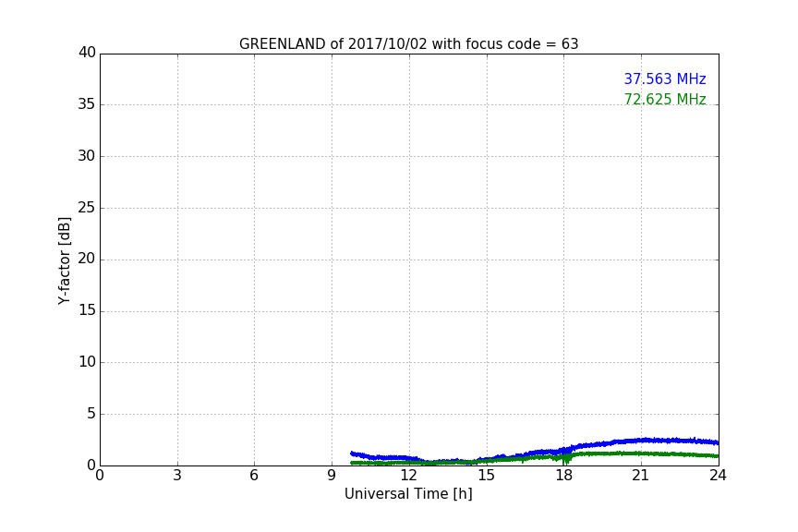Click the y-axis tick label 25
Image resolution: width=798 pixels, height=532 pixels.
point(87,207)
